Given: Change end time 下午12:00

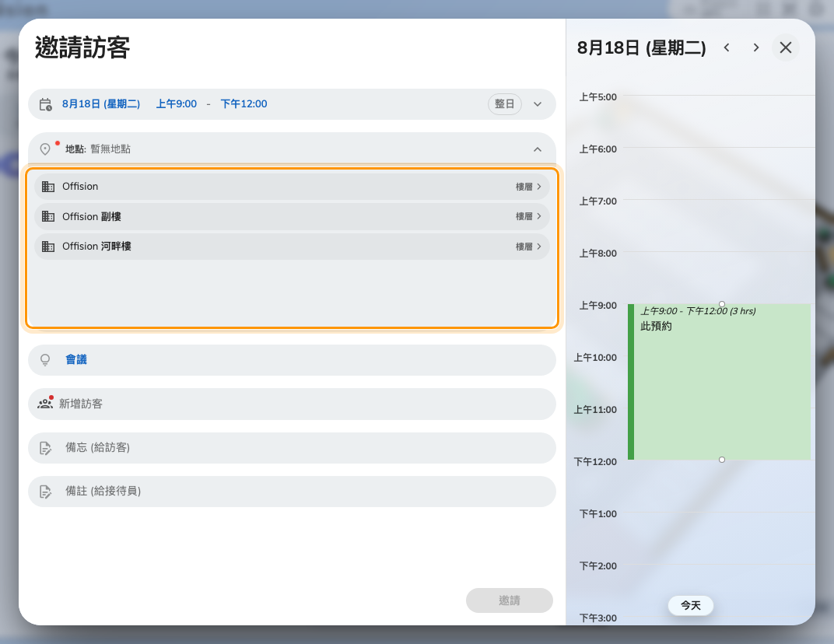Looking at the screenshot, I should (244, 103).
